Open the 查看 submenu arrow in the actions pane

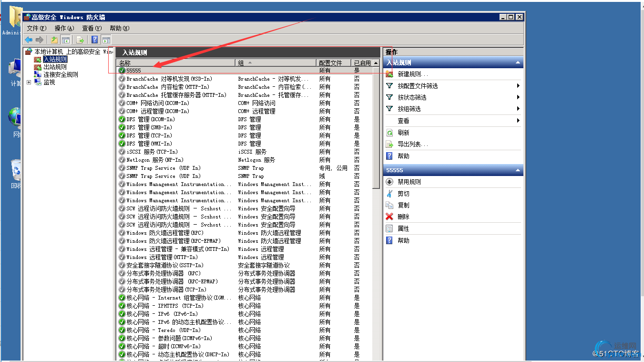[x=518, y=121]
